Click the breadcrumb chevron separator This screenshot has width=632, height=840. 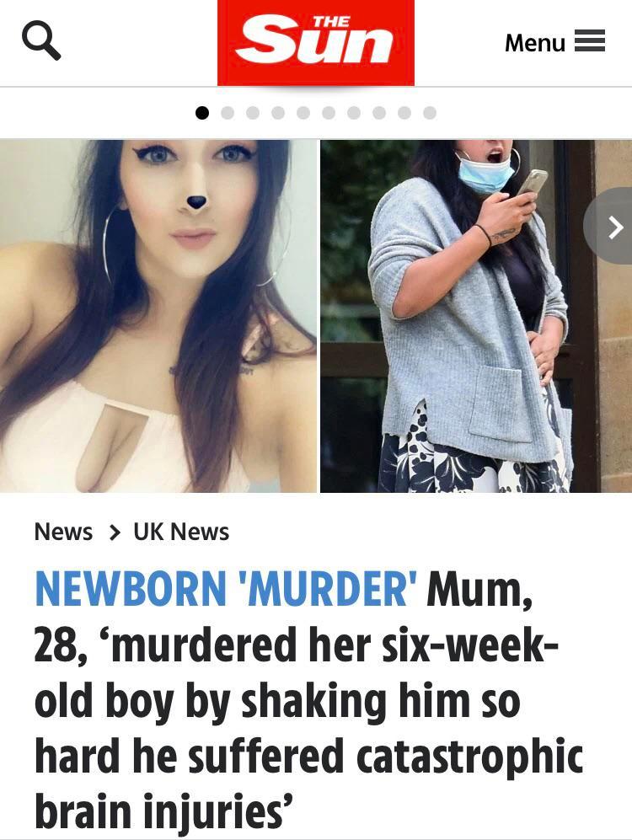pos(114,532)
